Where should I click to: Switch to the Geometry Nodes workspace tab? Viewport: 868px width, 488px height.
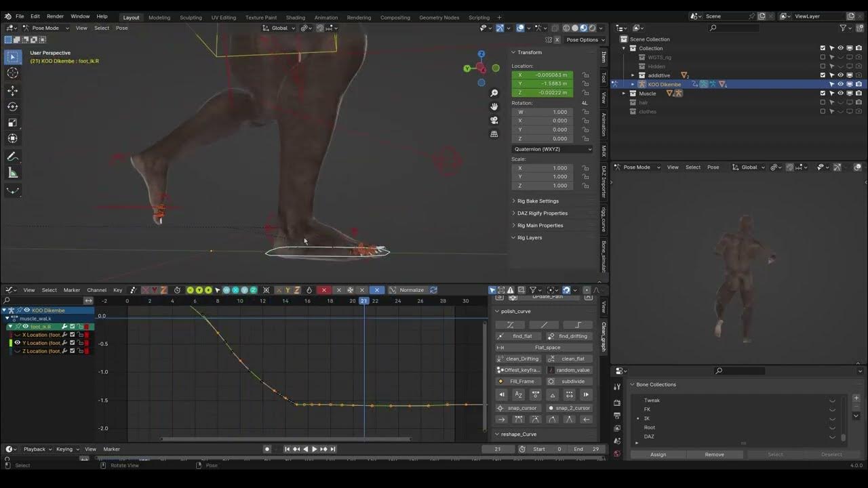pos(439,18)
